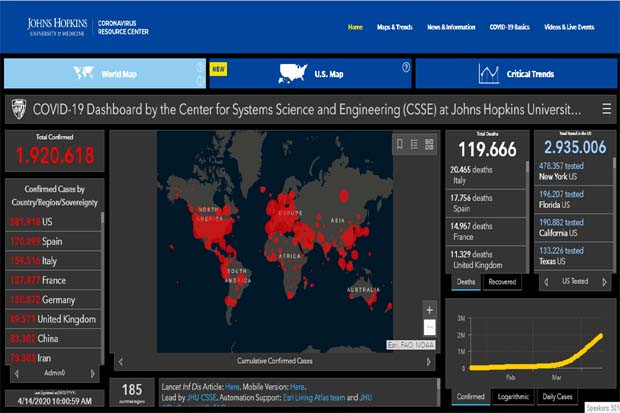
Task: Open the JHU CSSE link
Action: (201, 397)
